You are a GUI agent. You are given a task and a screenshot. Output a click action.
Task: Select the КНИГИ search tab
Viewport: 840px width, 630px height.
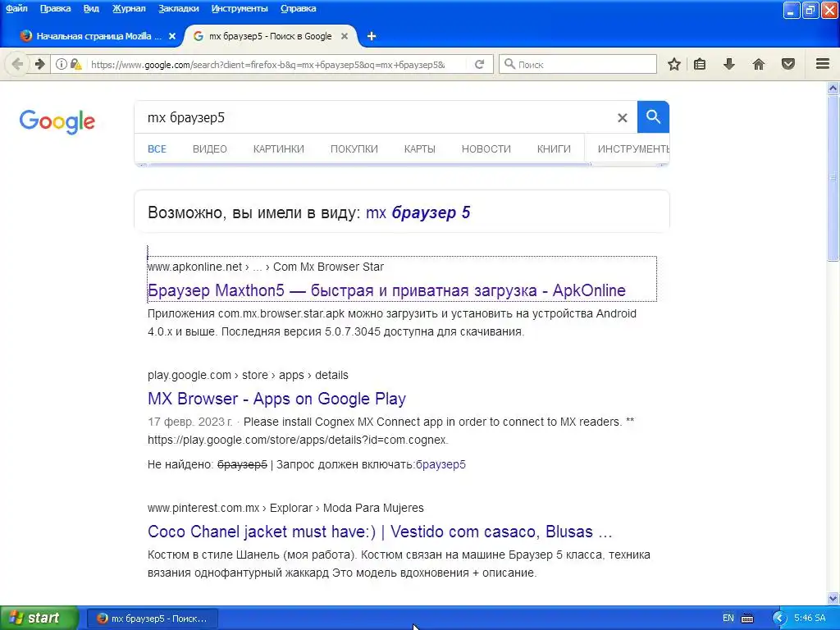[x=554, y=149]
